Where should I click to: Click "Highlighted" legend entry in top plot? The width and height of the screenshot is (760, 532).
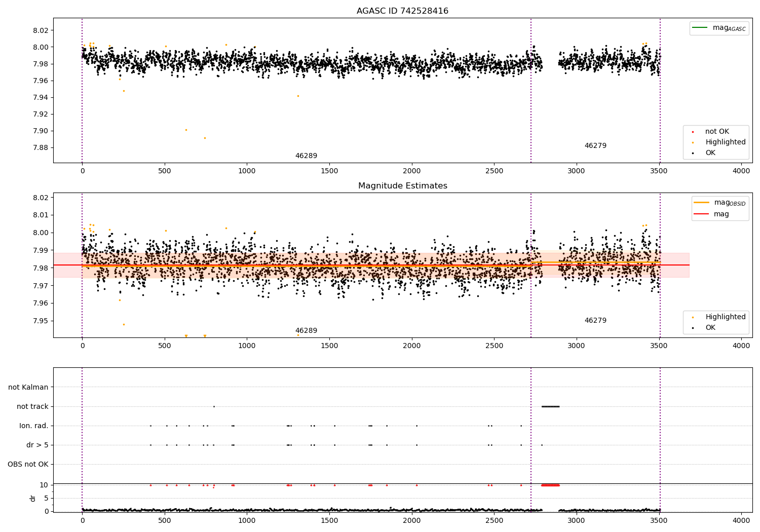point(725,142)
